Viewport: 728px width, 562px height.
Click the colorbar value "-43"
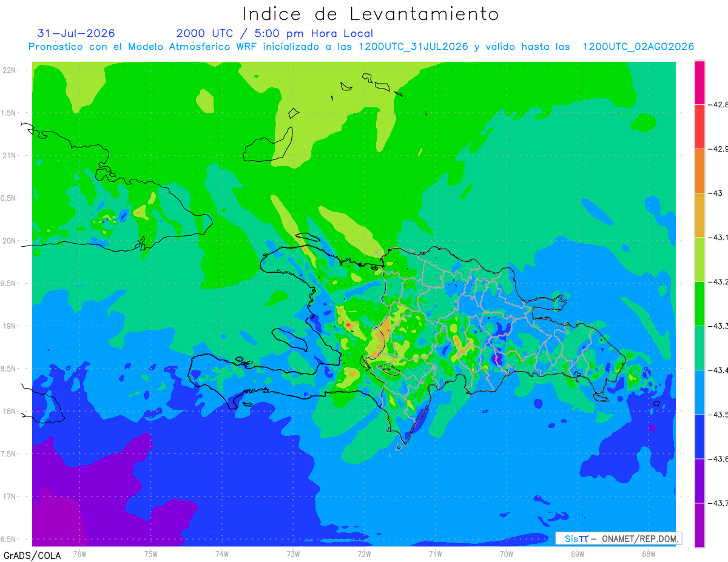(x=715, y=193)
